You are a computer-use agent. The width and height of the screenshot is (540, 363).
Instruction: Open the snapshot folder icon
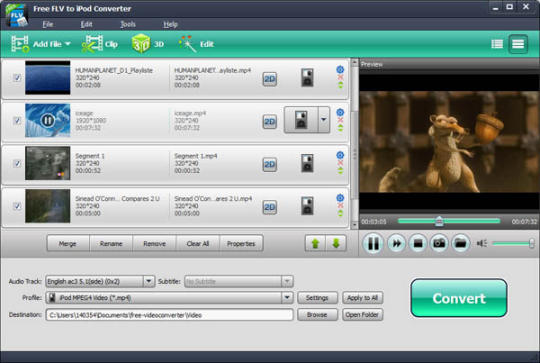pyautogui.click(x=460, y=243)
